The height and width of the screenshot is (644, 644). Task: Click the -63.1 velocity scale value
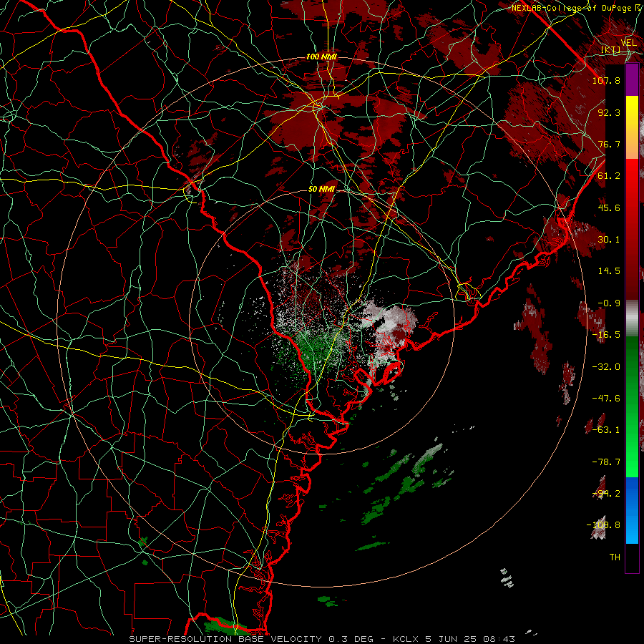(x=606, y=430)
